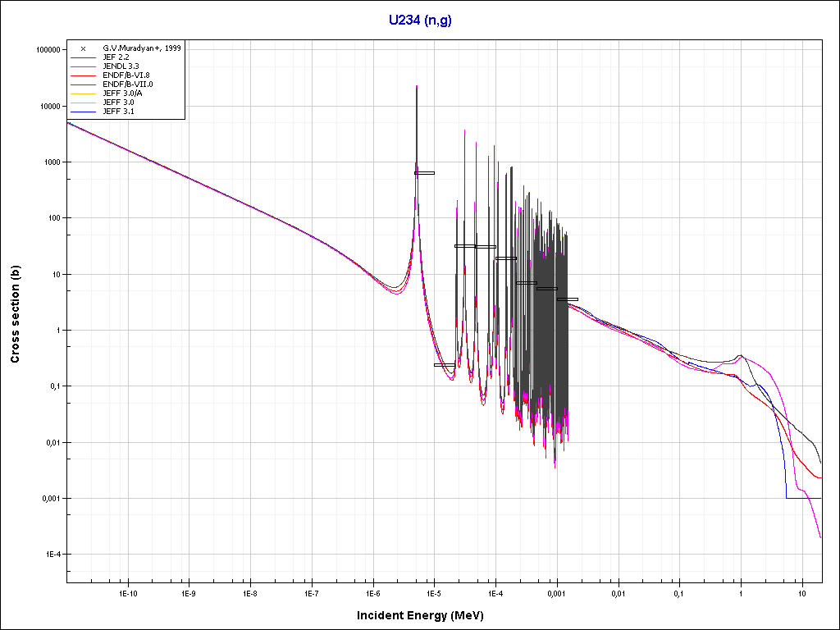Click the 10 tick label on x-axis
840x630 pixels.
click(x=802, y=592)
